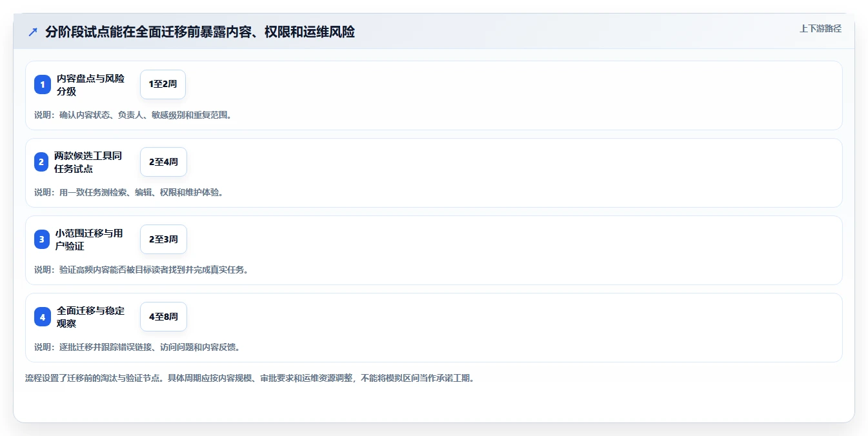
Task: Click the arrow icon beside the title
Action: coord(33,32)
